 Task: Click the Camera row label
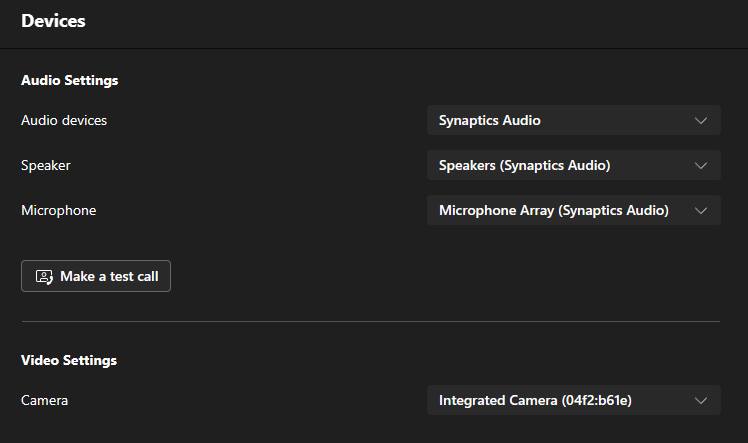click(x=44, y=400)
